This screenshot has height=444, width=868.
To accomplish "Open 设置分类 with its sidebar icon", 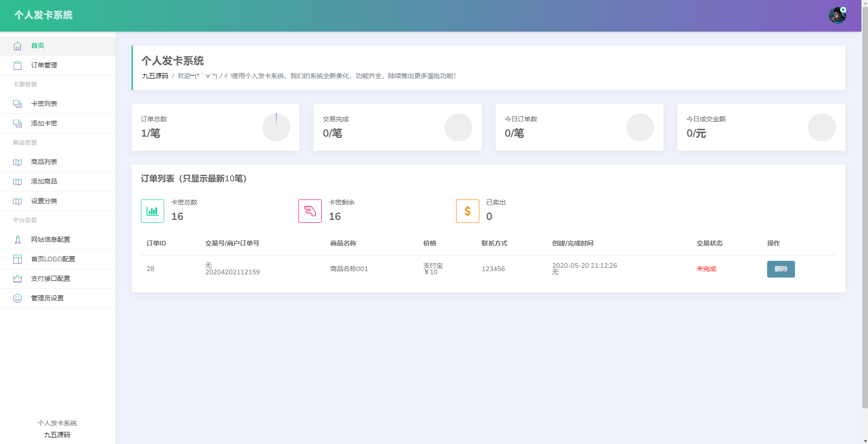I will pos(17,201).
